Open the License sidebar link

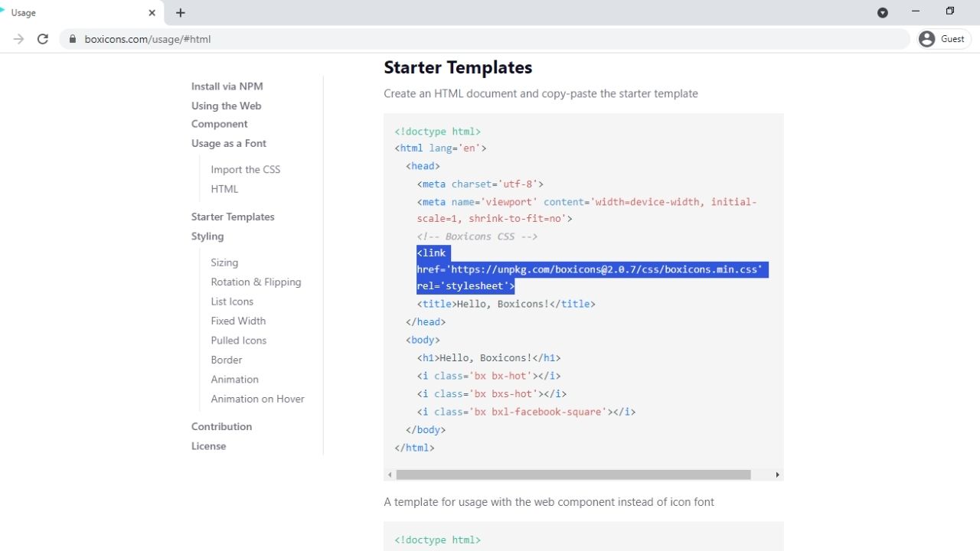(208, 446)
